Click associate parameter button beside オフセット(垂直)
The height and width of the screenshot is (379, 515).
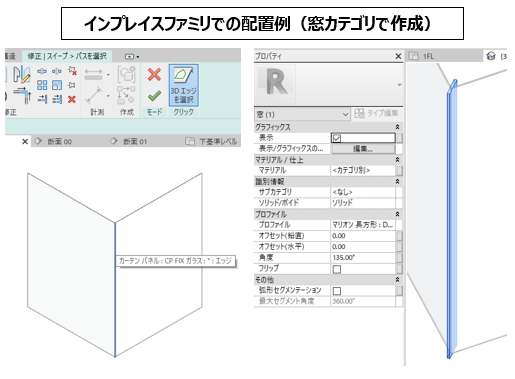(399, 236)
